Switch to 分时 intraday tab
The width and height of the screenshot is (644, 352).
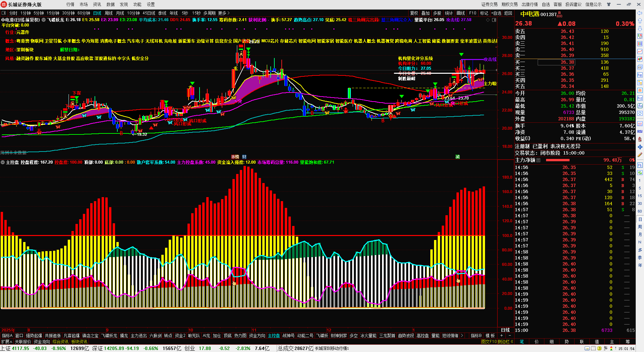[x=13, y=13]
